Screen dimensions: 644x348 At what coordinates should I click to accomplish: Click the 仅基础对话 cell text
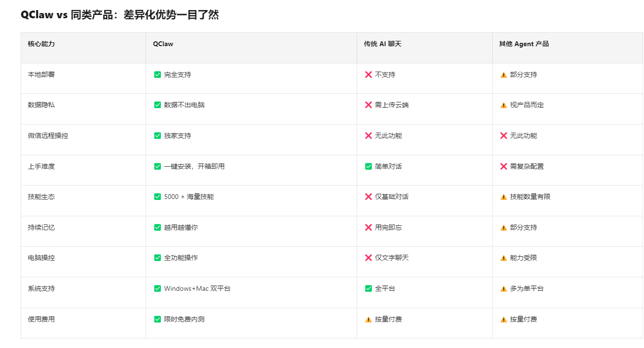coord(392,197)
